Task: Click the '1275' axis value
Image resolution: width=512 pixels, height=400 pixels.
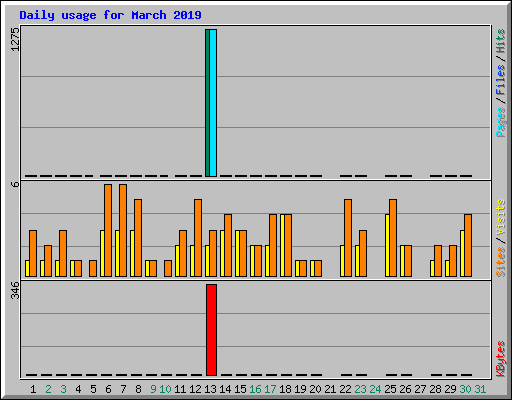Action: click(15, 39)
